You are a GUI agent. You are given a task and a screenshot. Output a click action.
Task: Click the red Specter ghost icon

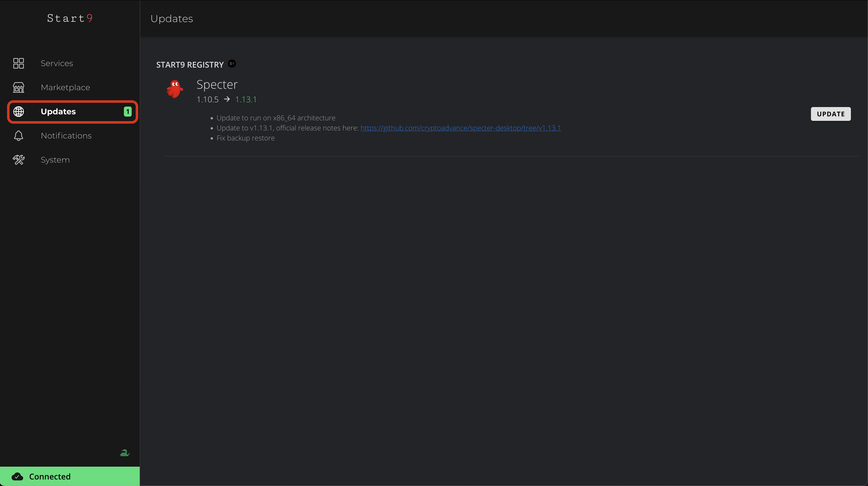[x=175, y=89]
